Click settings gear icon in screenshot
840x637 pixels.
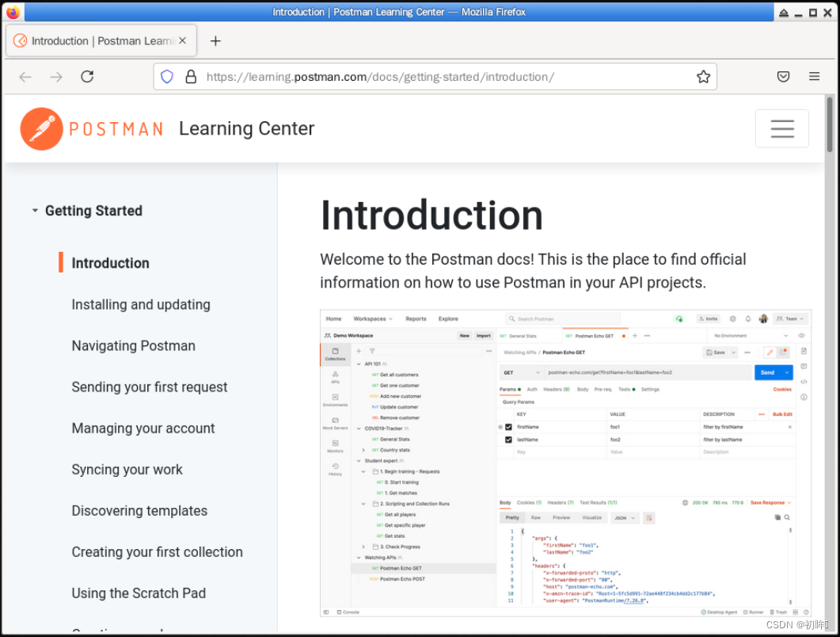coord(733,318)
